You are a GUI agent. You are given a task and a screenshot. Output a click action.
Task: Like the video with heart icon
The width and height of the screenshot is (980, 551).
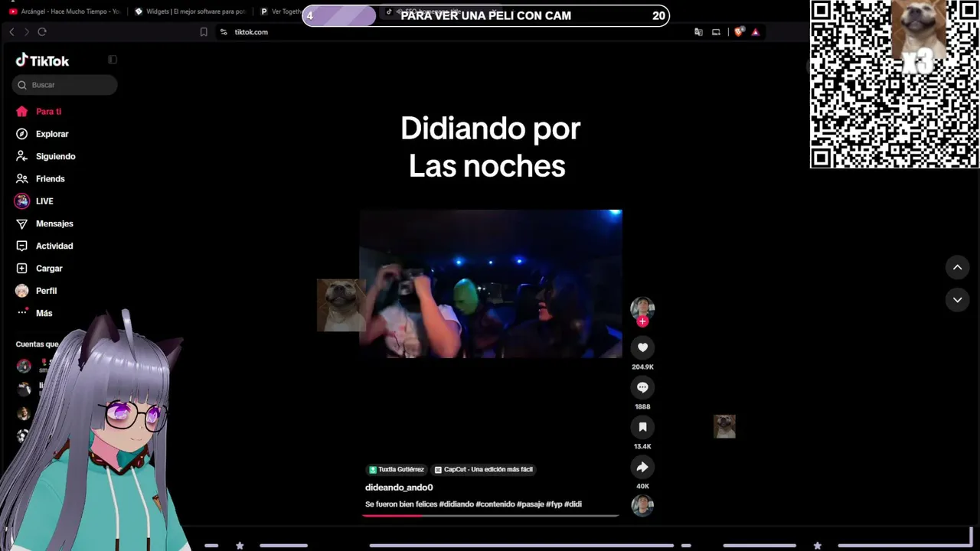pyautogui.click(x=642, y=347)
